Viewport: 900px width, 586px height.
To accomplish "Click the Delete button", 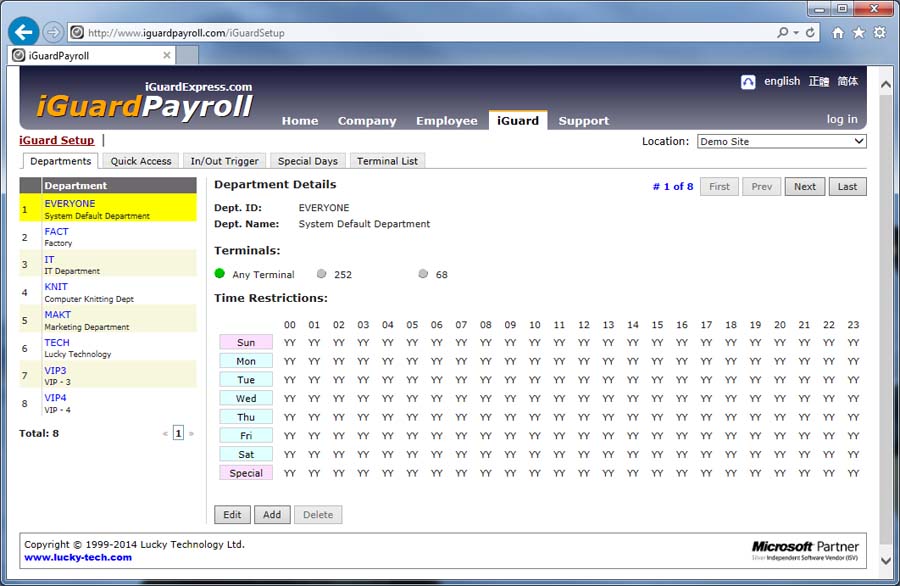I will click(318, 514).
